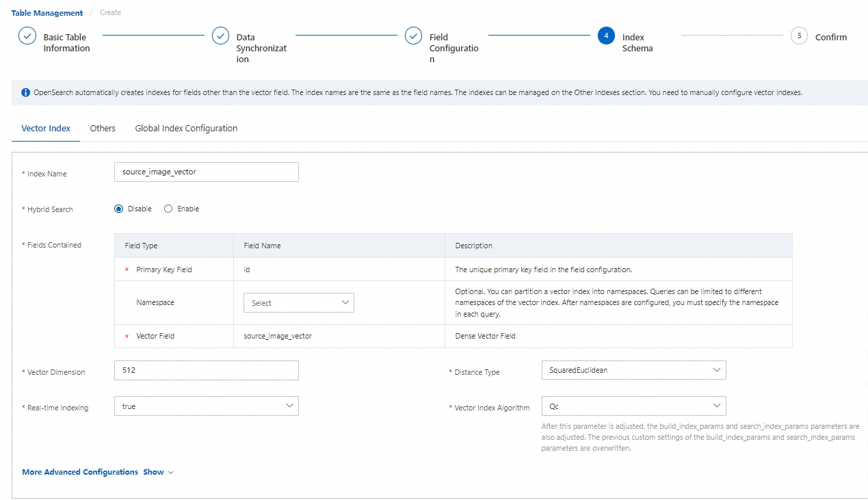Select the Vector Index tab
The image size is (868, 500).
(x=46, y=129)
